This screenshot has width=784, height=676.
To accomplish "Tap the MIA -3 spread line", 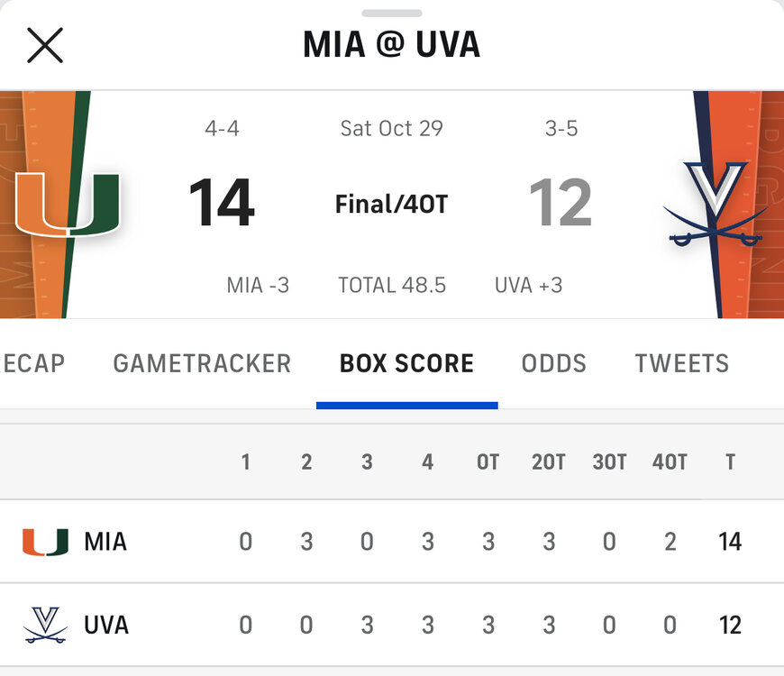I will (258, 286).
